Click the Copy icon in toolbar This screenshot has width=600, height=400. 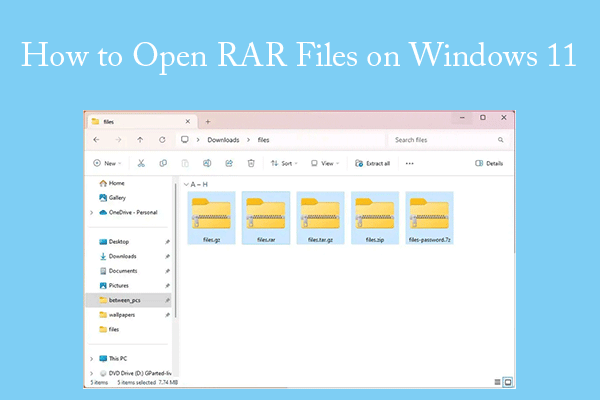pyautogui.click(x=163, y=163)
